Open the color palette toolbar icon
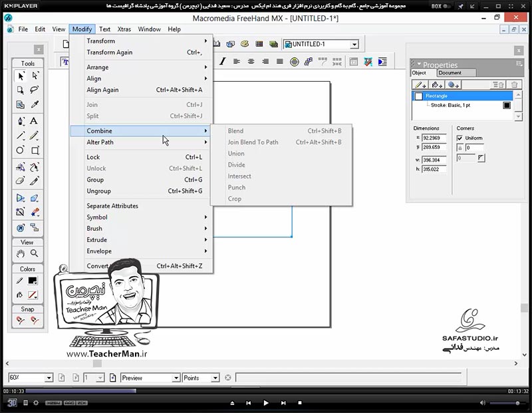This screenshot has width=532, height=413. pyautogui.click(x=245, y=44)
